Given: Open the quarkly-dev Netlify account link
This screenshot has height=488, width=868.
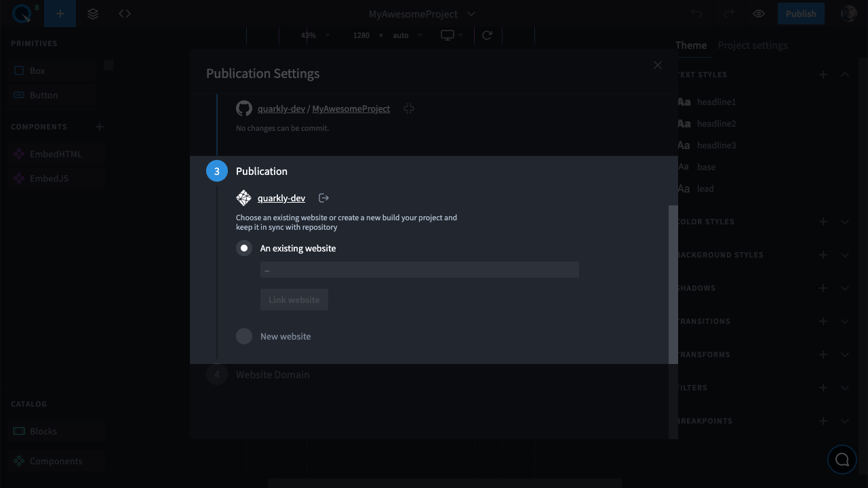Looking at the screenshot, I should (x=281, y=198).
